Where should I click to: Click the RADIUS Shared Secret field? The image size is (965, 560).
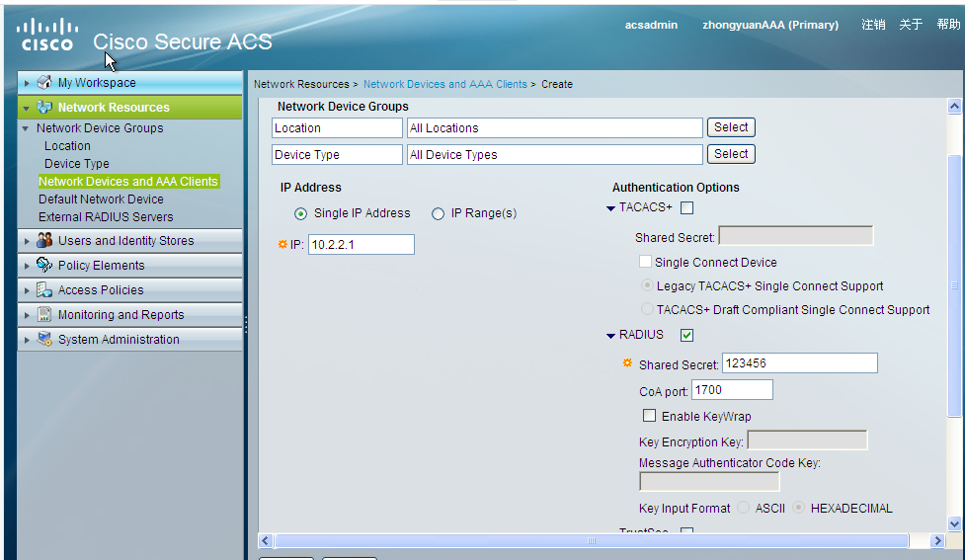799,363
